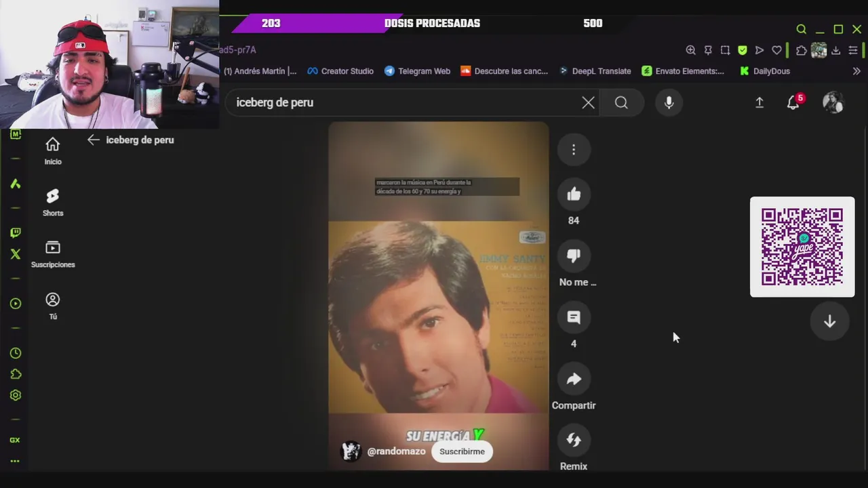Share the Short via Compartir
The width and height of the screenshot is (868, 488).
point(574,379)
